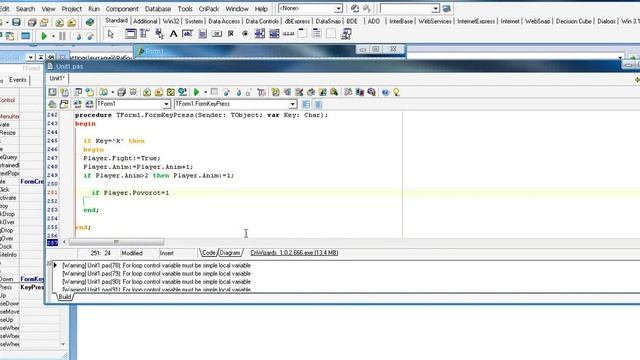Select the Build messages tab

coord(64,297)
